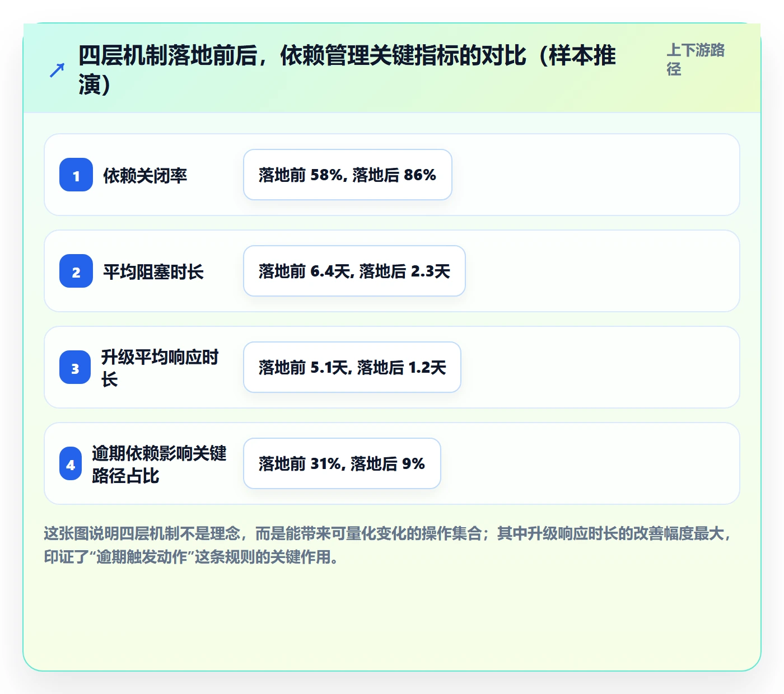Image resolution: width=784 pixels, height=694 pixels.
Task: Click the number 3 badge for 升级平均响应时长
Action: [75, 367]
